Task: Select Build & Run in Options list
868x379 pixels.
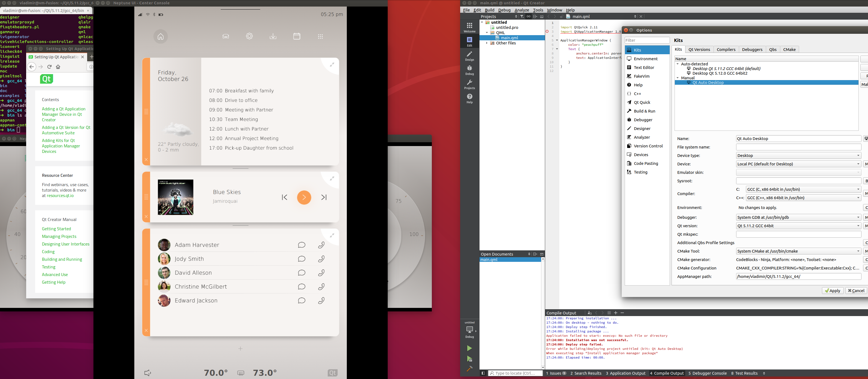Action: click(x=644, y=111)
